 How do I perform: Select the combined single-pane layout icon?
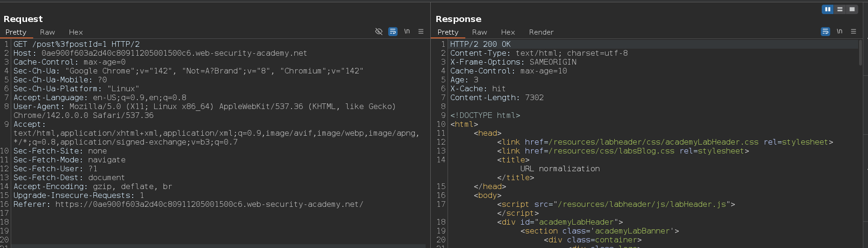click(x=852, y=9)
